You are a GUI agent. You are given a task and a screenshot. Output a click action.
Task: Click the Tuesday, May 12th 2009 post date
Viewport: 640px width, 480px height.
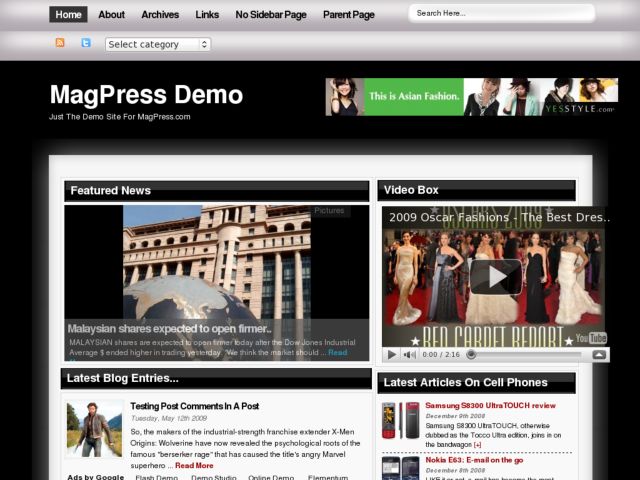[x=169, y=418]
